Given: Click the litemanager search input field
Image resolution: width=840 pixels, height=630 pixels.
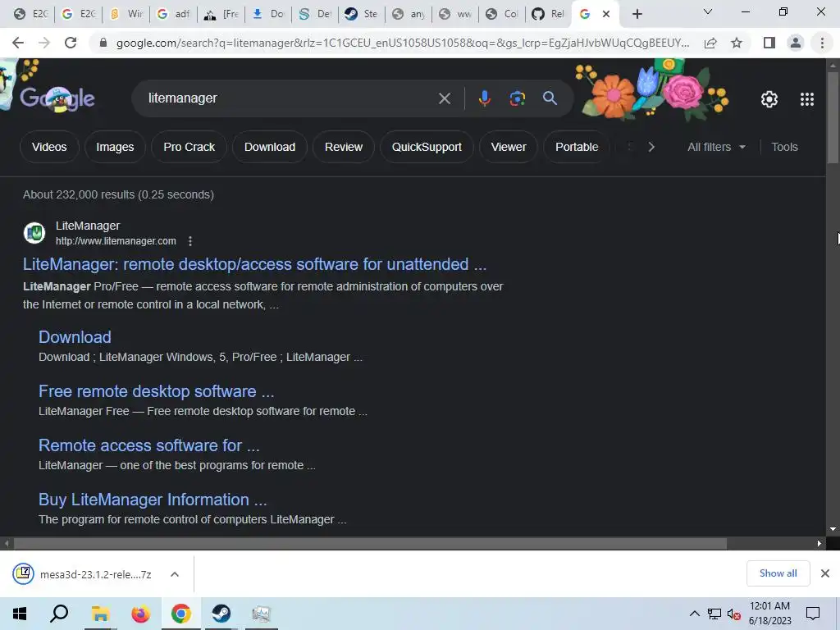Looking at the screenshot, I should [x=290, y=98].
